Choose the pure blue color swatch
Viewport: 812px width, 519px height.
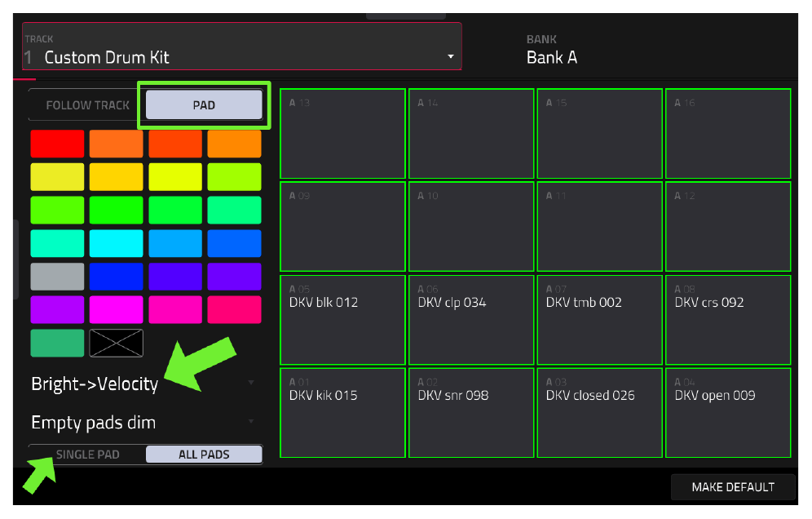[x=117, y=277]
